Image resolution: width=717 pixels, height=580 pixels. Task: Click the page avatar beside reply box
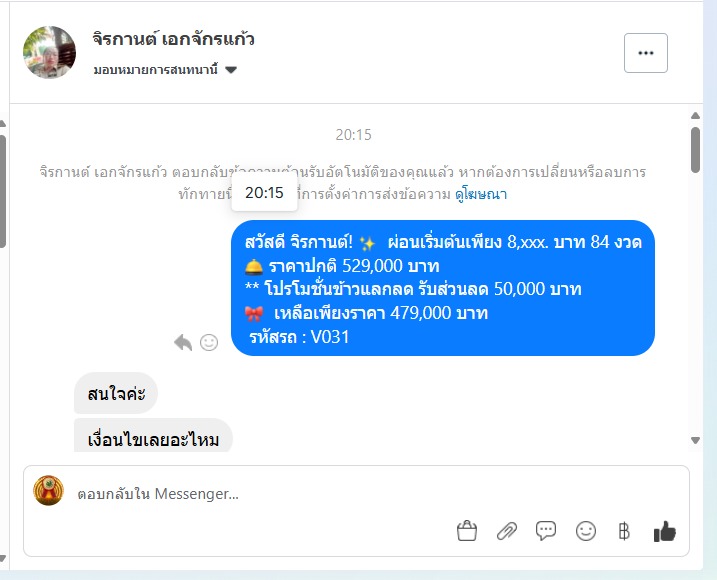click(48, 490)
